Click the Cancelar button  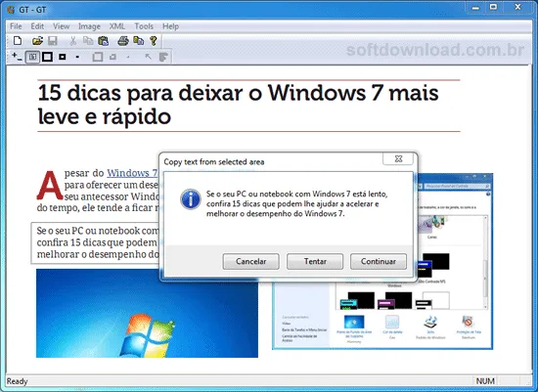coord(250,261)
